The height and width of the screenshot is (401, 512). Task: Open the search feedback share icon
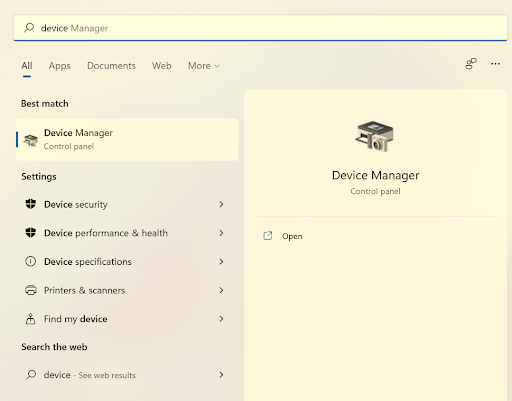pos(471,63)
